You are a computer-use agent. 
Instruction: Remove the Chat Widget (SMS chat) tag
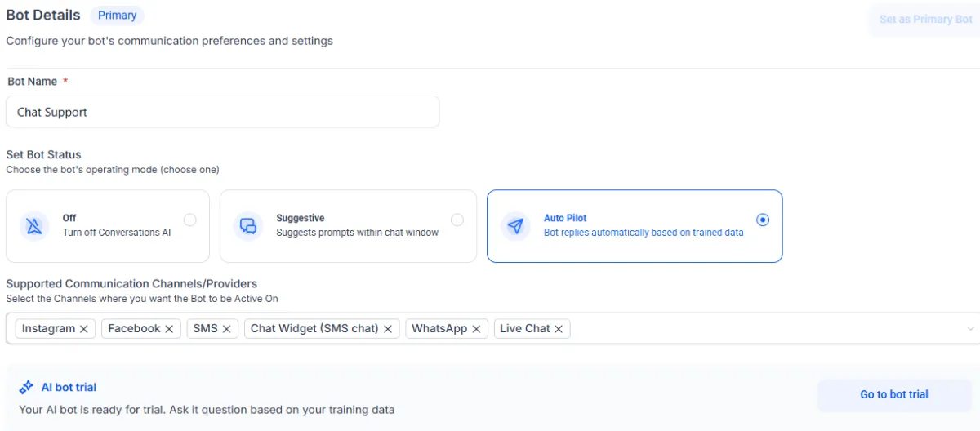[388, 329]
